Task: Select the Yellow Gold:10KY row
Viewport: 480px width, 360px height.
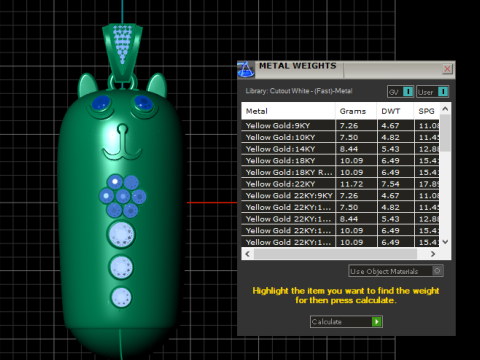Action: pyautogui.click(x=340, y=137)
